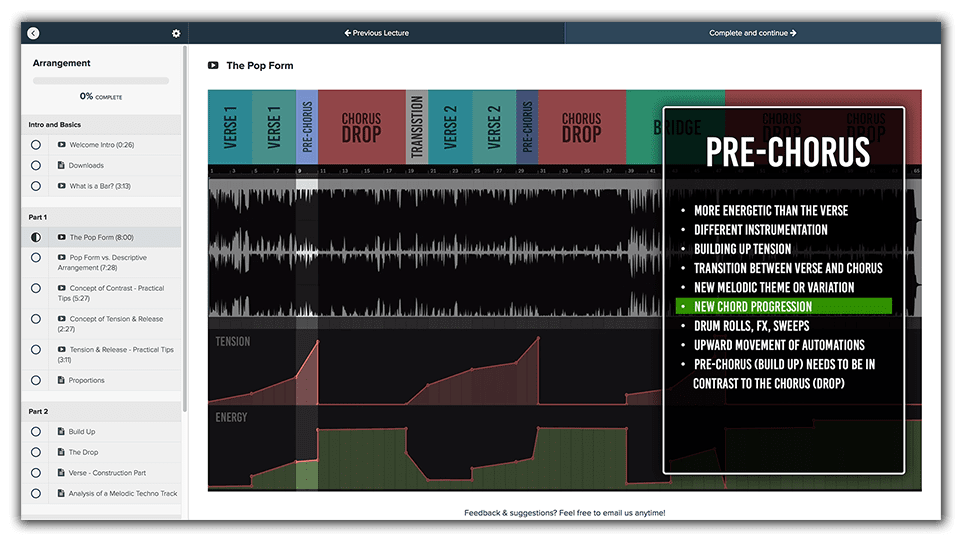Click the lecture video thumbnail

pos(564,291)
